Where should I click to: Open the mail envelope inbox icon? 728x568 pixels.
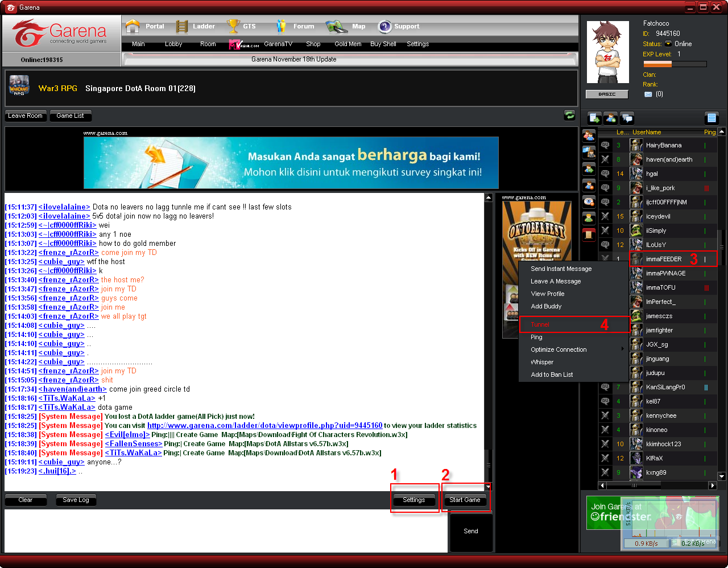(648, 94)
